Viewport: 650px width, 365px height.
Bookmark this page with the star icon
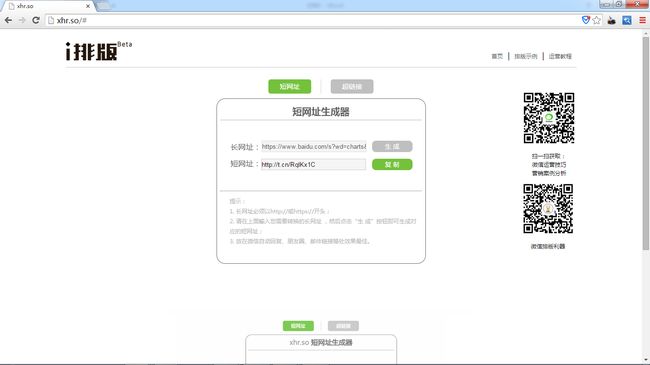597,20
